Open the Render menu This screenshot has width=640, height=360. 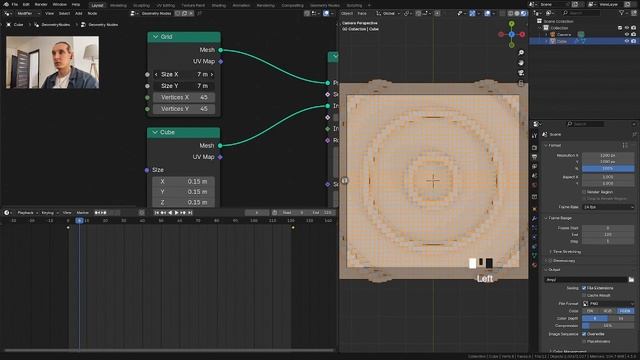[41, 4]
